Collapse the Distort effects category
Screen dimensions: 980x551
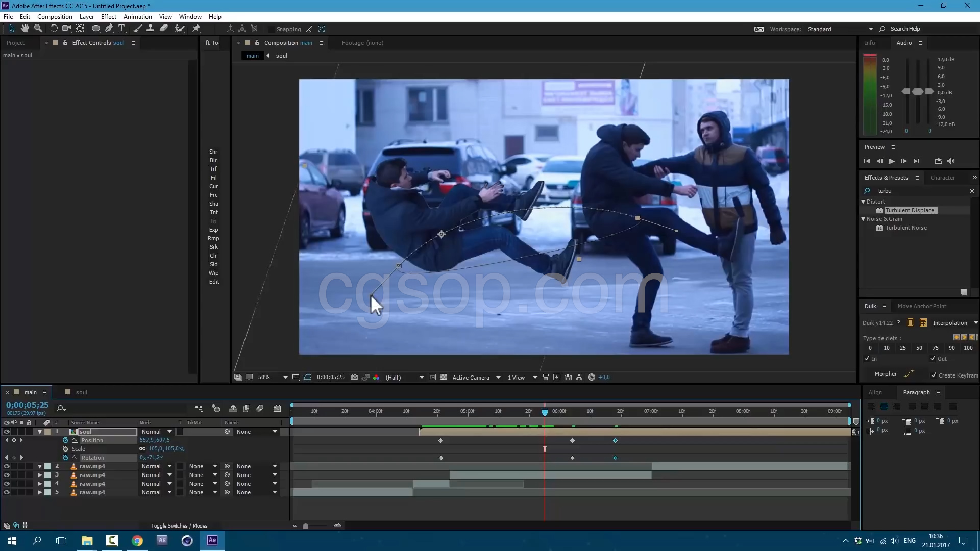(863, 202)
